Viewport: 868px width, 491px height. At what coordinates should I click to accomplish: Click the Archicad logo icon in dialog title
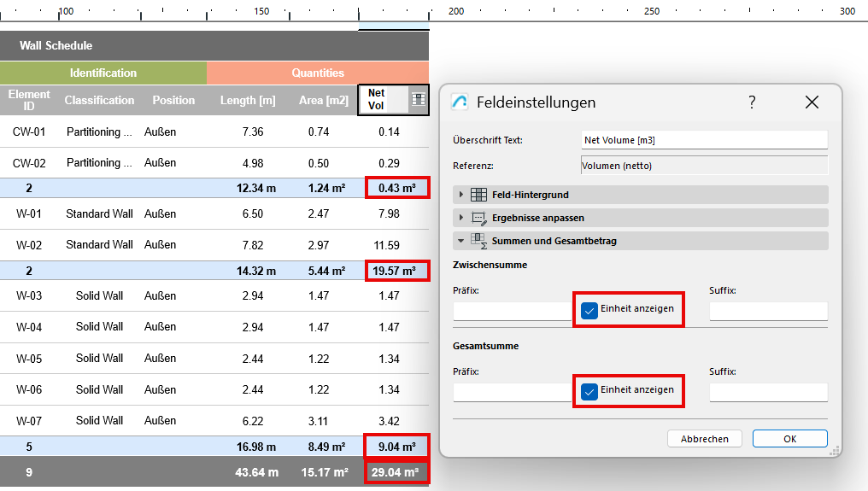click(x=460, y=102)
